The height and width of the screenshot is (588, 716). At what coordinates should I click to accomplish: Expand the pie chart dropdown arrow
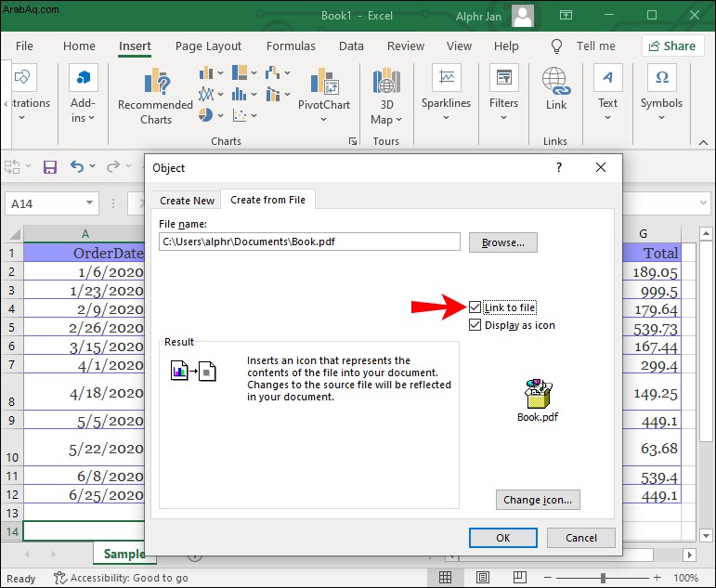pyautogui.click(x=220, y=115)
